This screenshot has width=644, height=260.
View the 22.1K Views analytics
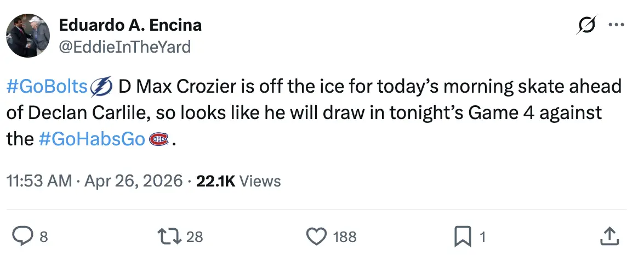[238, 180]
